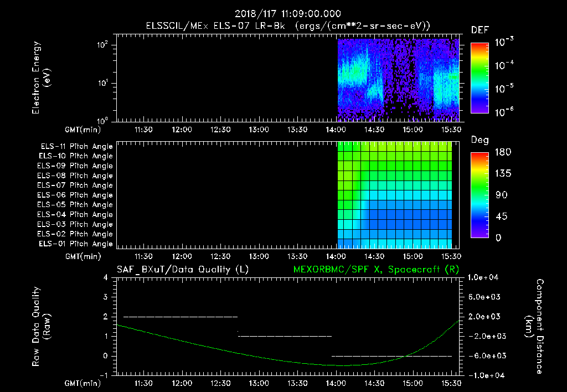Select the ELS-05 Pitch Angle row label
The width and height of the screenshot is (567, 392).
pos(75,205)
